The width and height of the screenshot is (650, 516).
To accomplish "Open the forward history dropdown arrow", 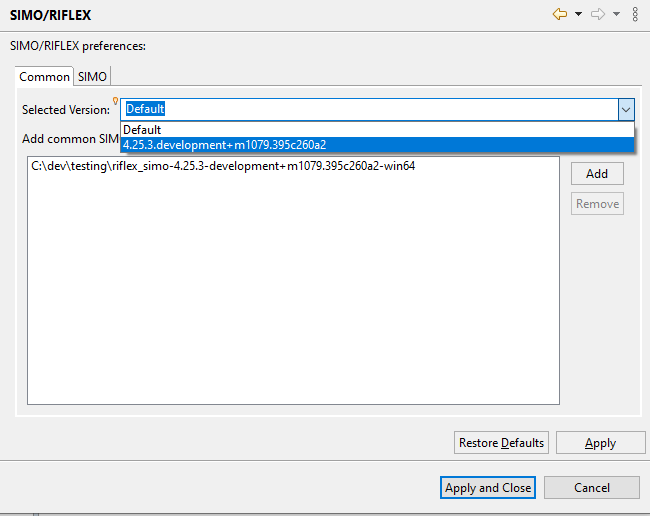I will pos(616,14).
